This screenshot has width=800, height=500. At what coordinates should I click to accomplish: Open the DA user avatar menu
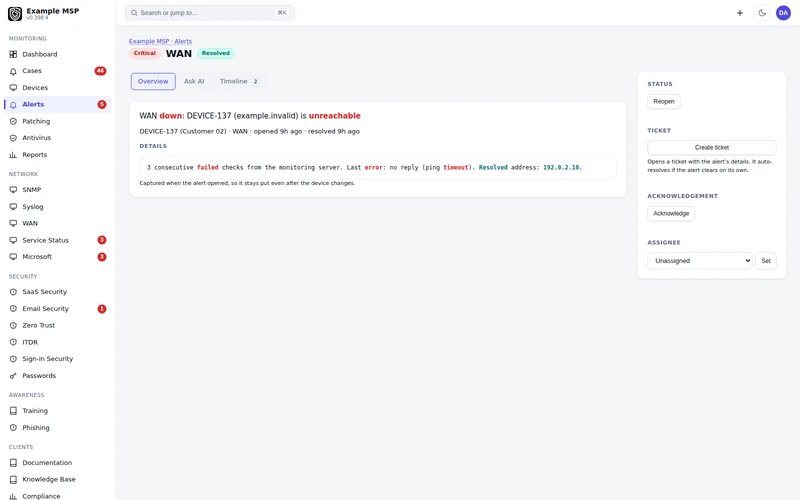(783, 13)
